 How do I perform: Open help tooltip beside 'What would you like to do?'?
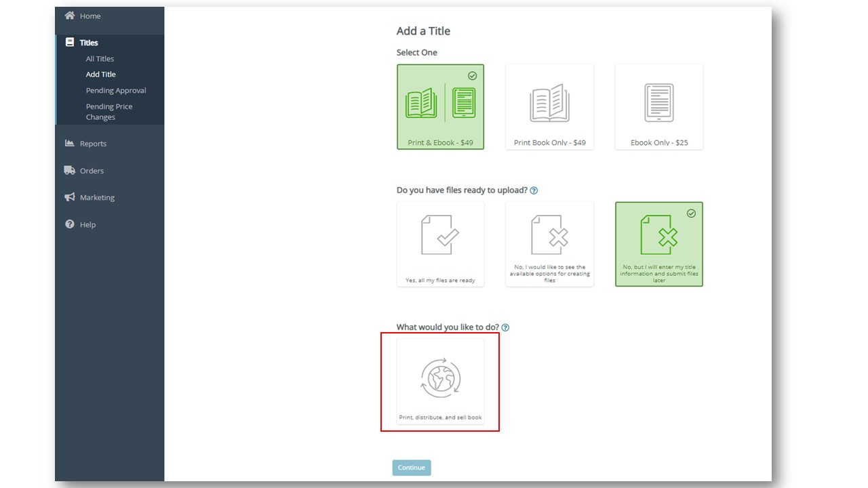click(505, 327)
